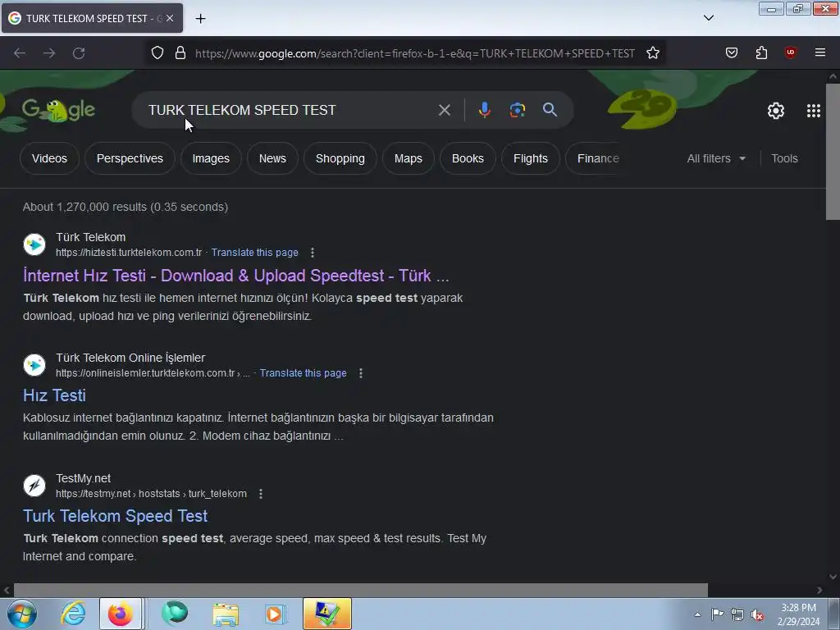This screenshot has width=840, height=630.
Task: Translate the hiztesti.turktelekom.com.tr page
Action: 255,253
